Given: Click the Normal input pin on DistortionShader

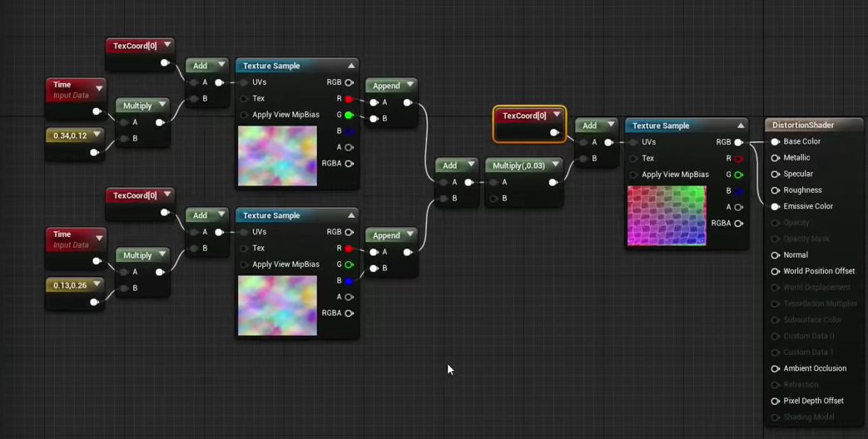Looking at the screenshot, I should pyautogui.click(x=775, y=255).
